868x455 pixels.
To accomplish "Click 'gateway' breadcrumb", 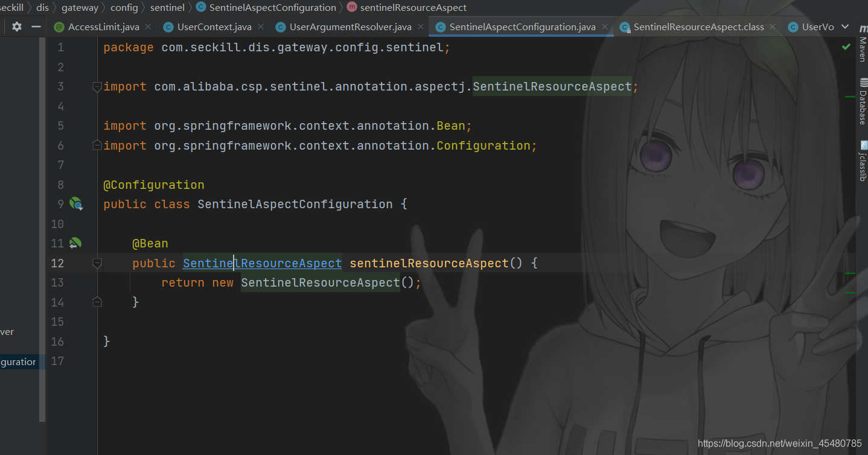I will coord(80,8).
